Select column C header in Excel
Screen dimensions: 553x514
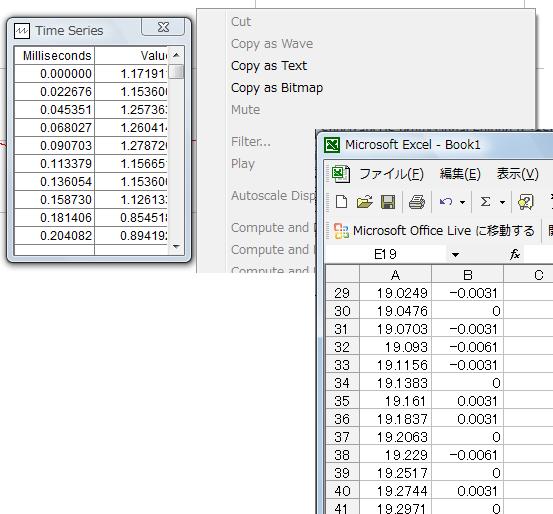(x=529, y=275)
